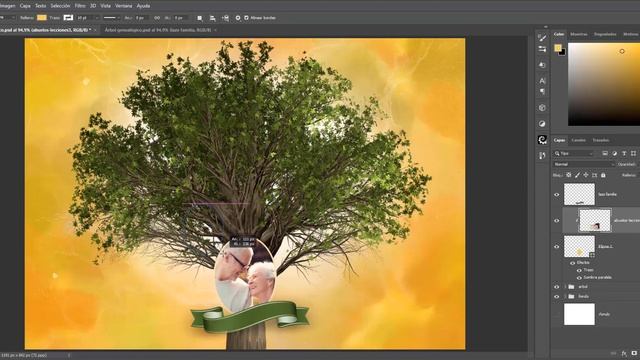Toggle Efectos visibility on Elipse layer
This screenshot has width=640, height=360.
pos(572,263)
